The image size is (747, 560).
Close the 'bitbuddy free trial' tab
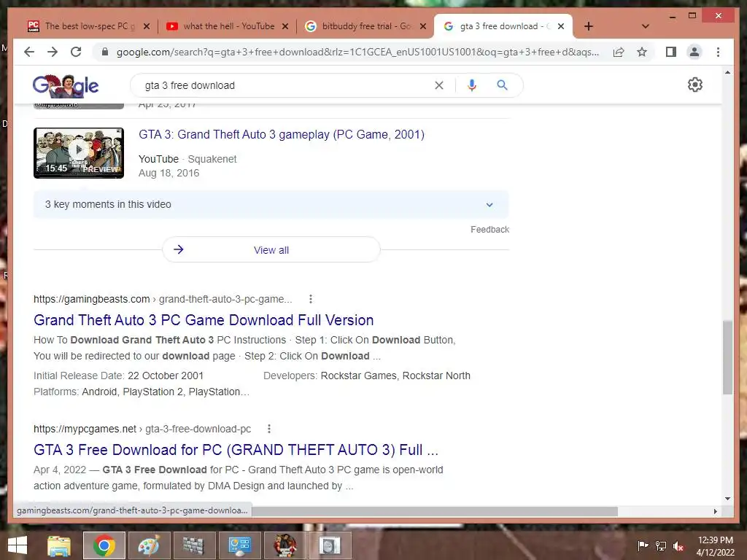(x=422, y=26)
